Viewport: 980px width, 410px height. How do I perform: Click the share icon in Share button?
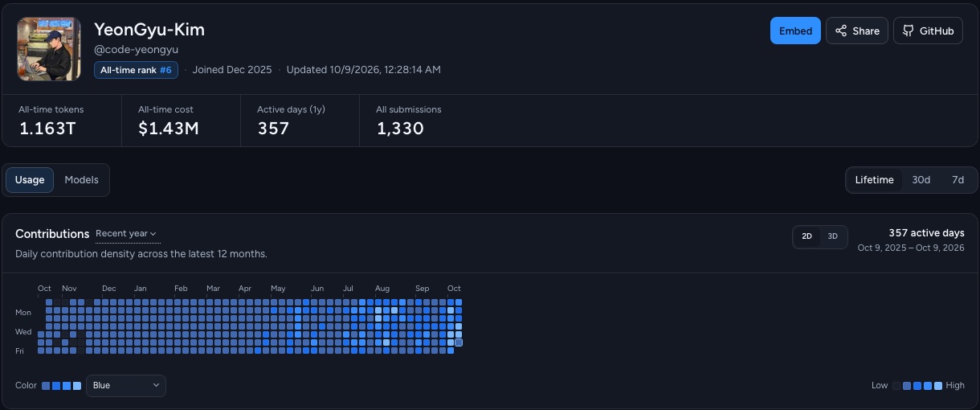point(841,31)
